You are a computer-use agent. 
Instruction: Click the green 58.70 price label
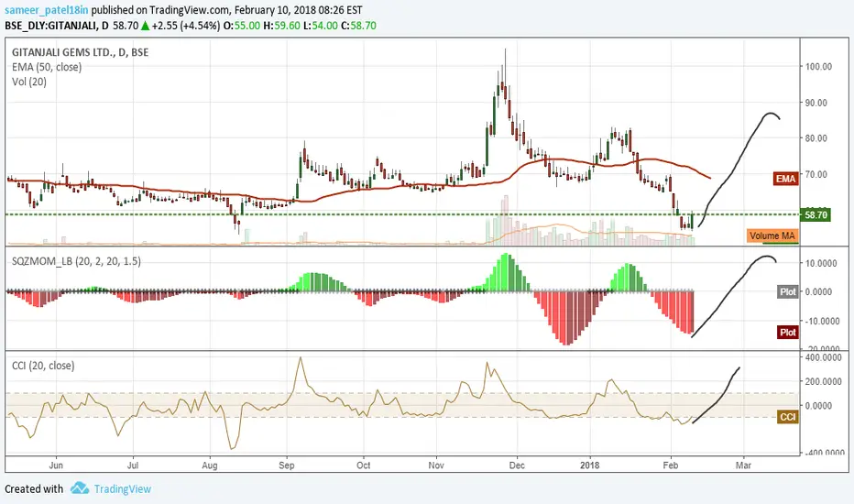816,214
